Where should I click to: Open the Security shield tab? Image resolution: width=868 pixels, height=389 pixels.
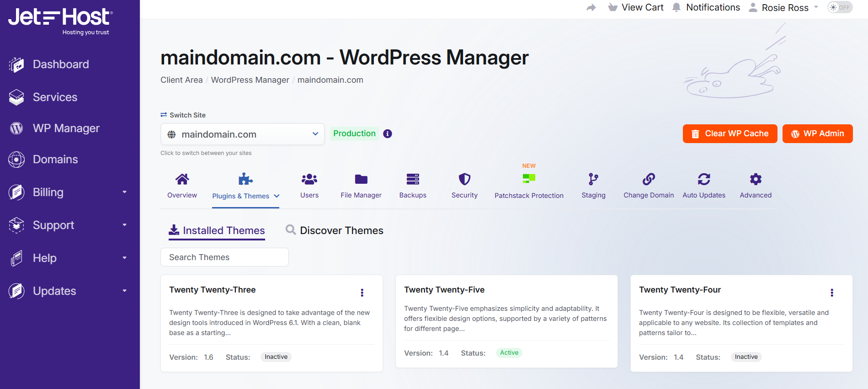(464, 186)
